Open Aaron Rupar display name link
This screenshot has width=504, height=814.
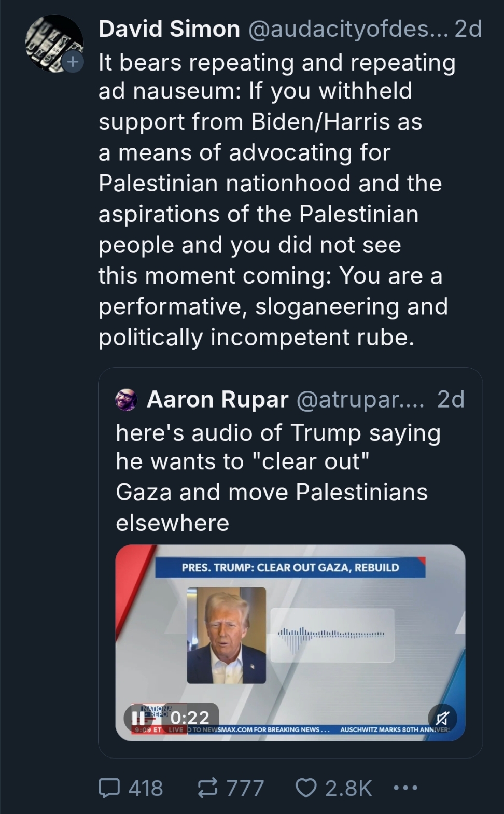(217, 399)
